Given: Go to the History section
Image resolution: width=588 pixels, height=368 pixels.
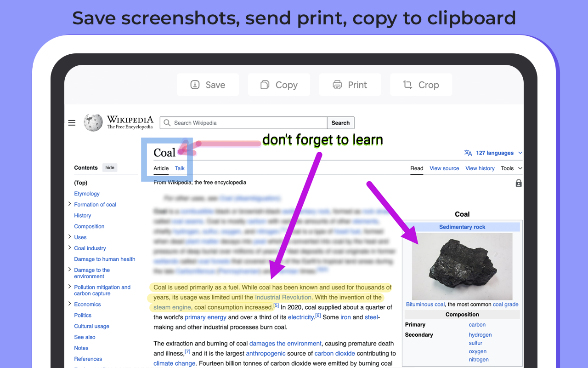Looking at the screenshot, I should 83,215.
